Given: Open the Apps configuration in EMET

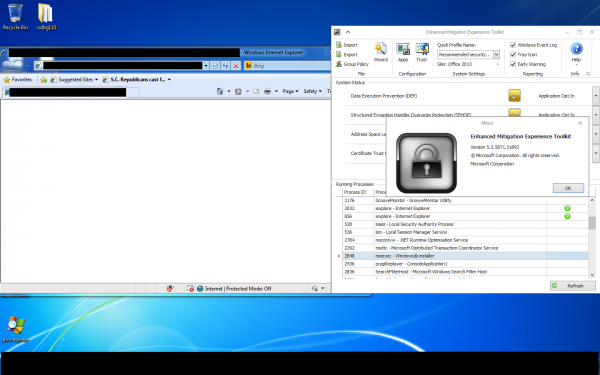Looking at the screenshot, I should click(403, 52).
